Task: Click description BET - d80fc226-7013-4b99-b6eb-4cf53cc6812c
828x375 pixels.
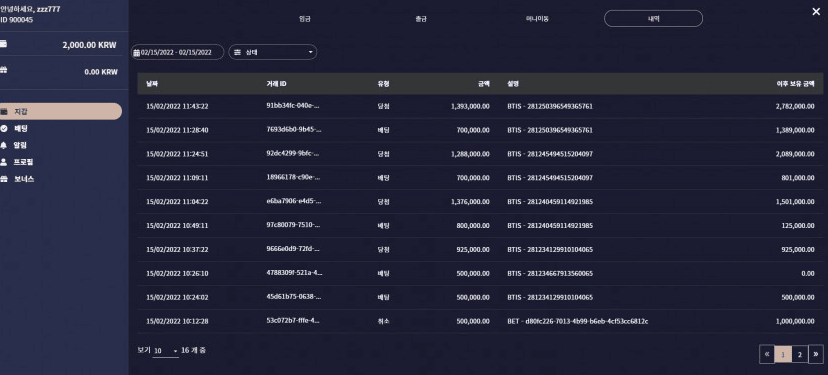Action: (578, 321)
